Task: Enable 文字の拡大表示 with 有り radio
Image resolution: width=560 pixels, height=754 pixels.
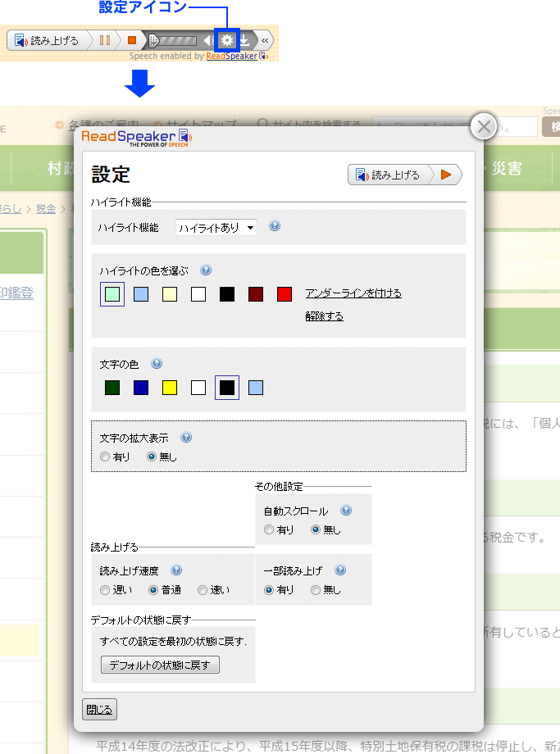Action: 105,456
